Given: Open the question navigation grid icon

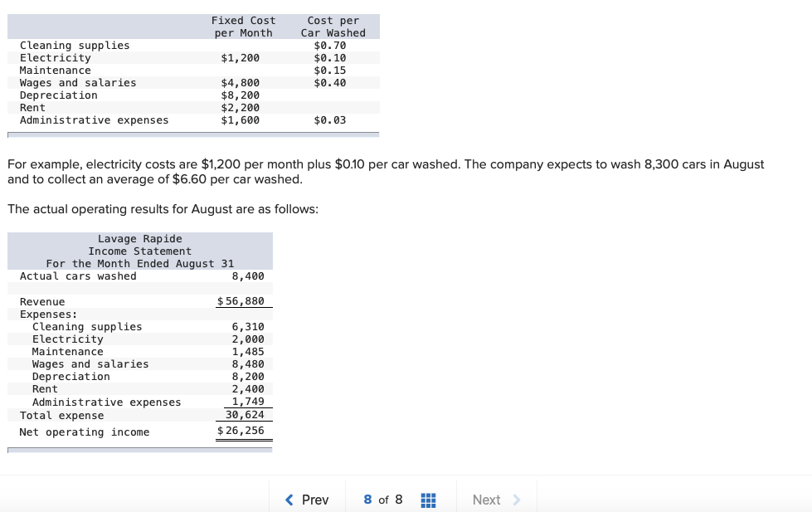Looking at the screenshot, I should (428, 499).
